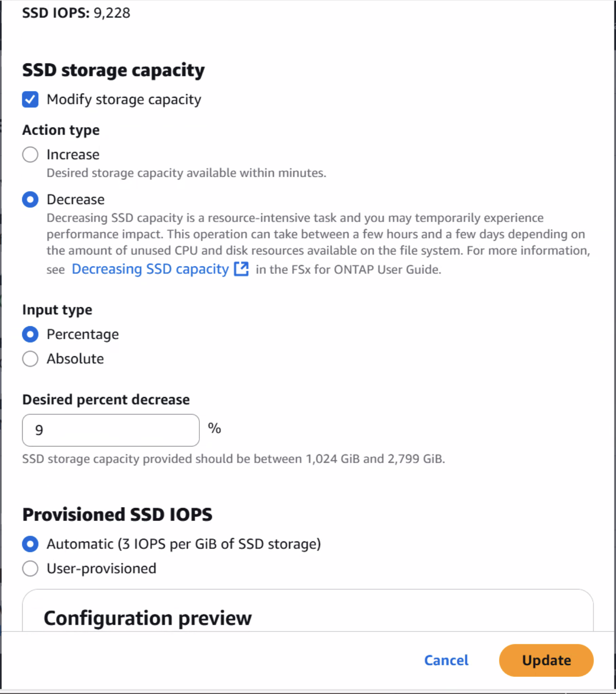The image size is (616, 694).
Task: Uncheck the Modify storage capacity checkbox
Action: [30, 99]
